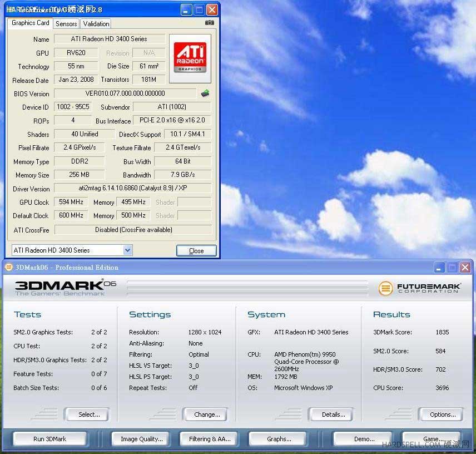Click the Batch Size Tests count 0 of 6
Viewport: 476px width, 454px height.
coord(99,388)
